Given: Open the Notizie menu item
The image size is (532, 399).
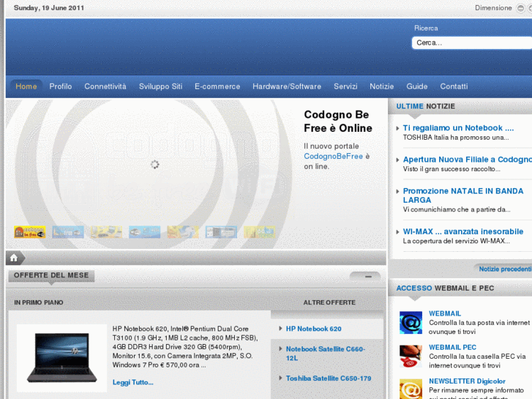Looking at the screenshot, I should pyautogui.click(x=382, y=86).
